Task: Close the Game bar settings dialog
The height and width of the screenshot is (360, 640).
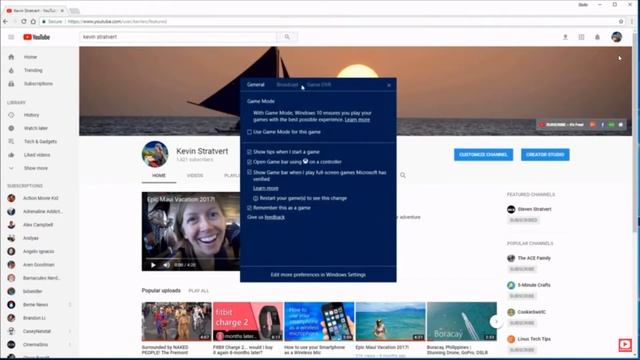Action: pos(389,85)
